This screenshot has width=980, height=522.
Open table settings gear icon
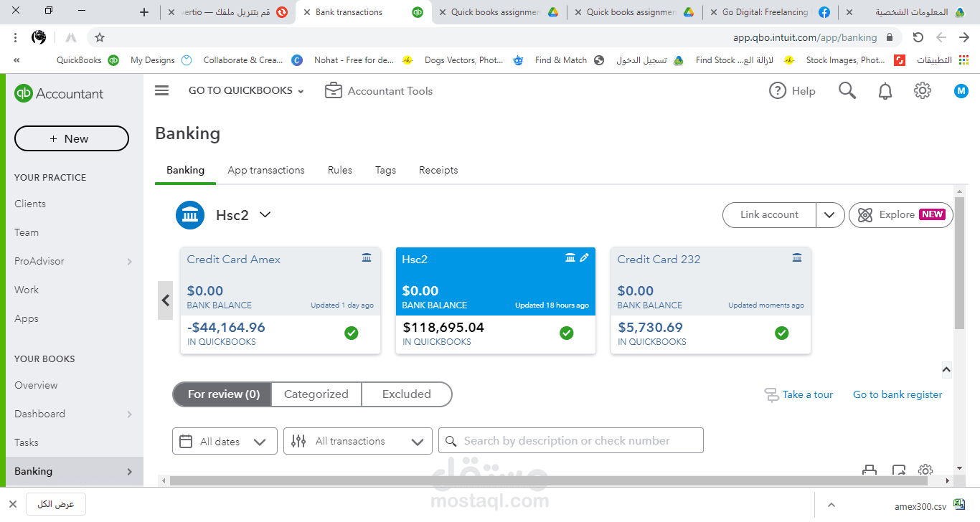coord(925,470)
